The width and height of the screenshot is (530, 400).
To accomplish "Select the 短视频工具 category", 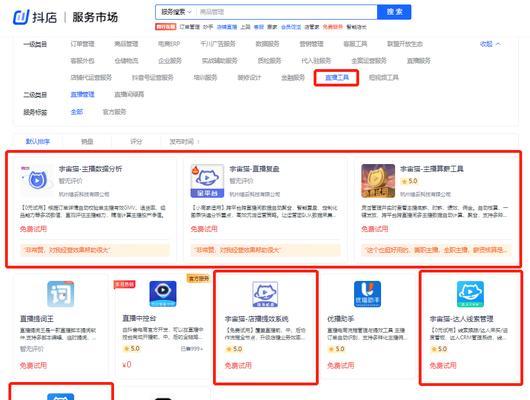I will [x=383, y=77].
